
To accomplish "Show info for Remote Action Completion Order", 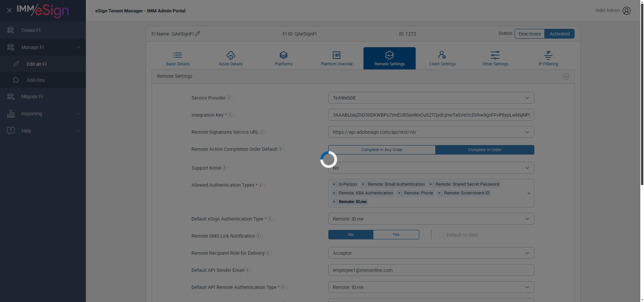I will (x=281, y=149).
